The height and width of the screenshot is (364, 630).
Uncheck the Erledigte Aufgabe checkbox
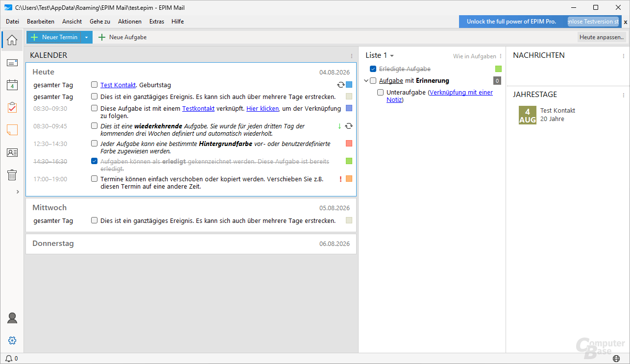373,69
